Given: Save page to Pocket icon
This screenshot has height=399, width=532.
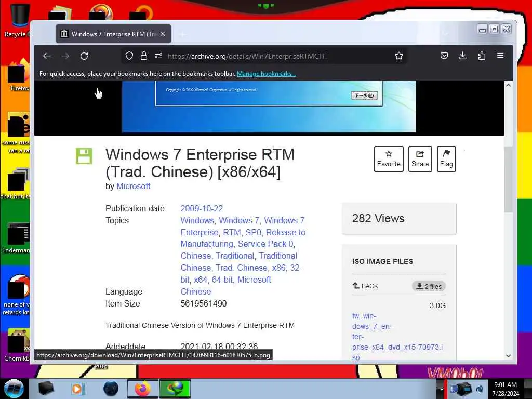Looking at the screenshot, I should pyautogui.click(x=444, y=56).
